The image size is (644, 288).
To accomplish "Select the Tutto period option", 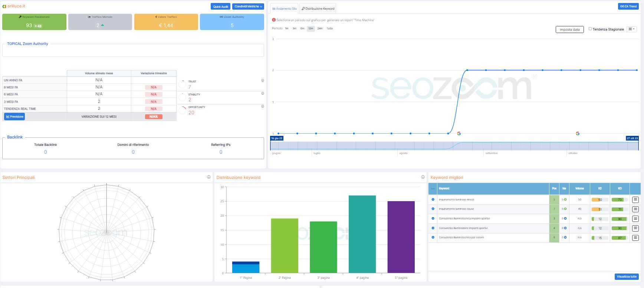I will click(x=329, y=29).
